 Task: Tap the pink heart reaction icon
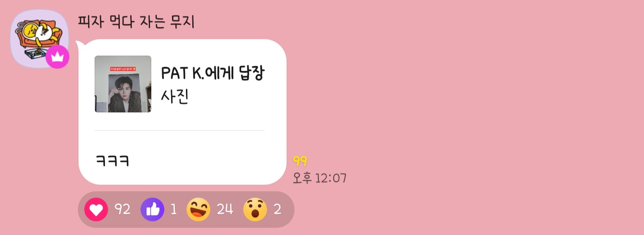(x=96, y=209)
